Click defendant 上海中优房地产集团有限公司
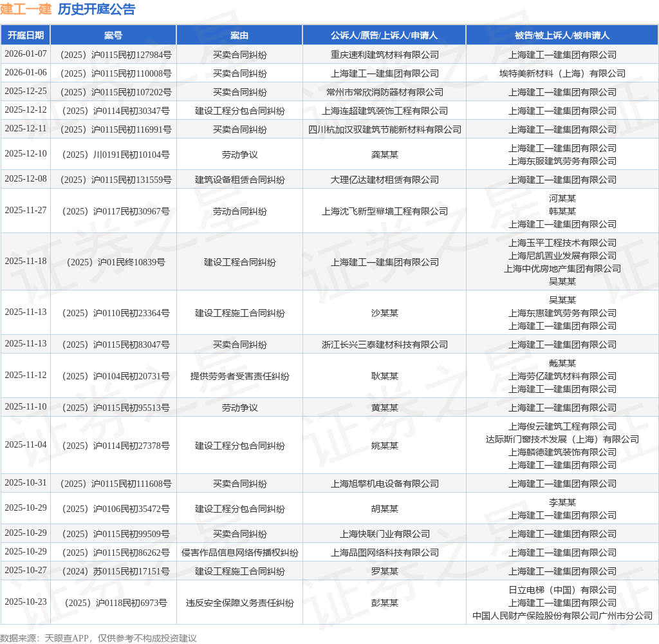Screen dimensions: 659x644 pyautogui.click(x=562, y=269)
